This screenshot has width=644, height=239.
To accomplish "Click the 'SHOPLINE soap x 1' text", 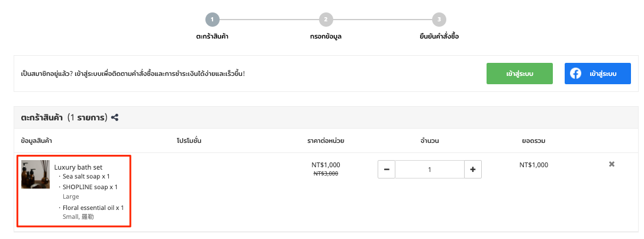I will point(90,187).
